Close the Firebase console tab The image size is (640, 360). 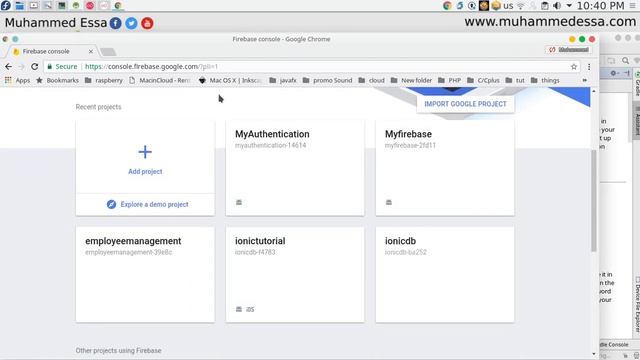click(x=91, y=51)
